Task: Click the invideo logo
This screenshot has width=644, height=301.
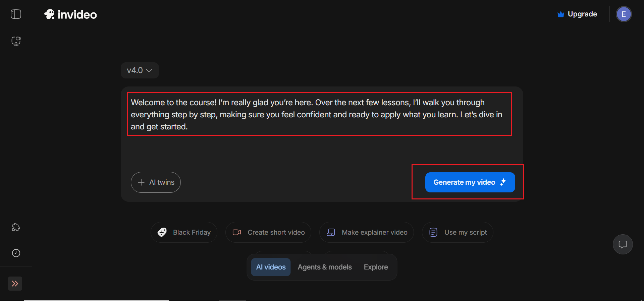Action: tap(70, 14)
